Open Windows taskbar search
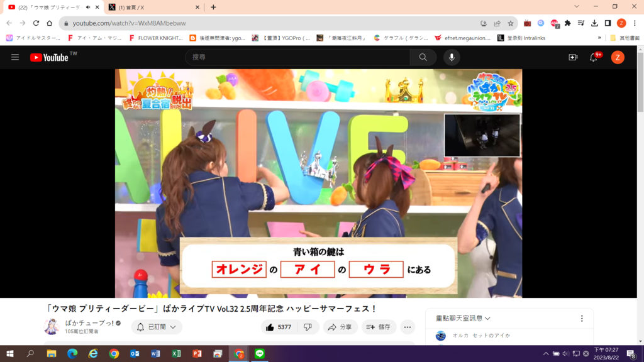644x362 pixels. click(30, 353)
